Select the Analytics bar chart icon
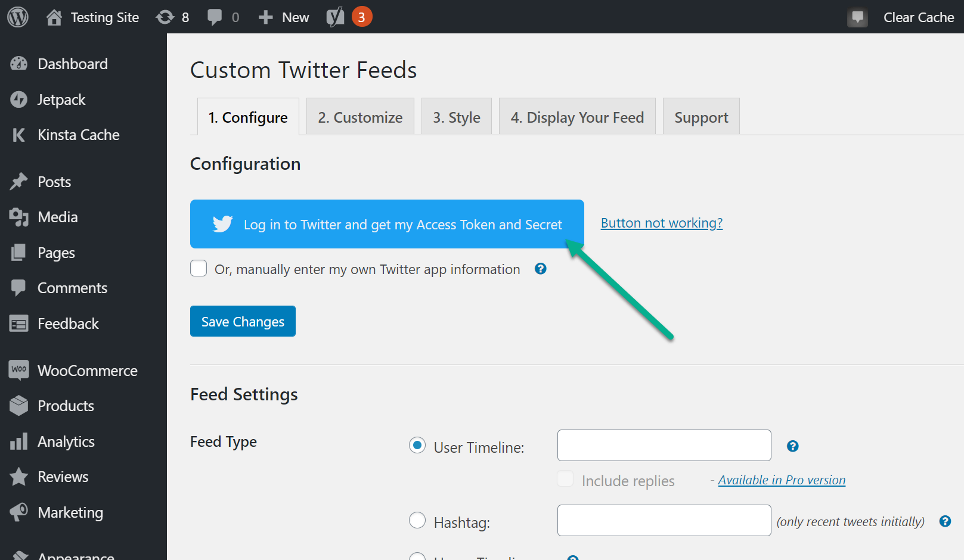 pyautogui.click(x=19, y=441)
